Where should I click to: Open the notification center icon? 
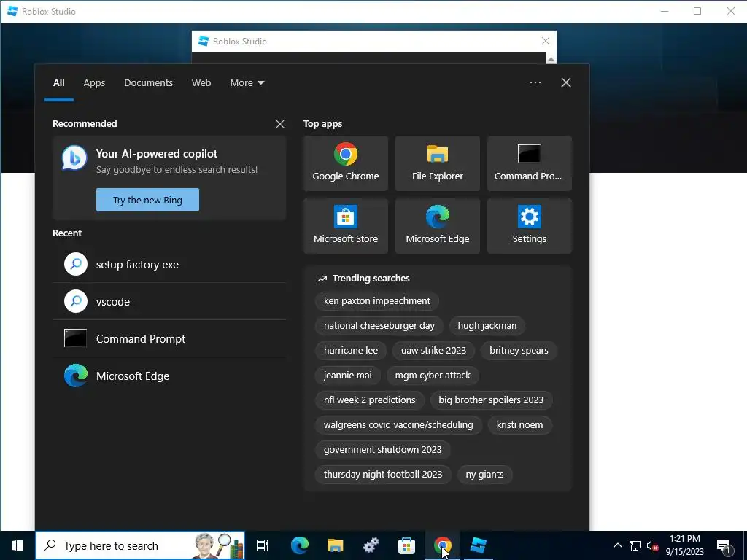724,545
